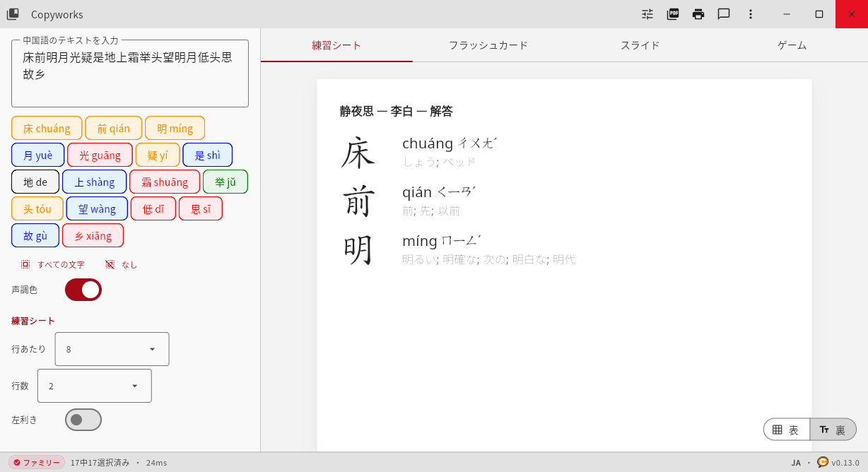
Task: Click the chat bubble icon near version number
Action: pos(823,462)
